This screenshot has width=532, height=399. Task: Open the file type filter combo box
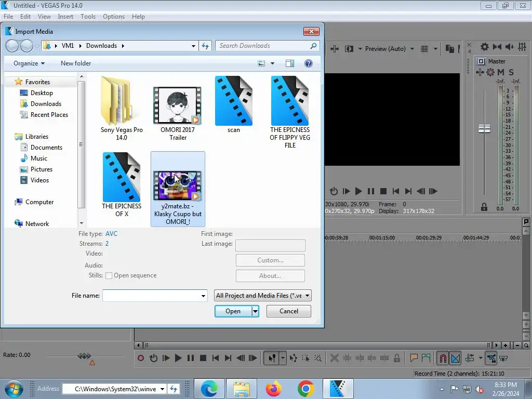(x=262, y=296)
